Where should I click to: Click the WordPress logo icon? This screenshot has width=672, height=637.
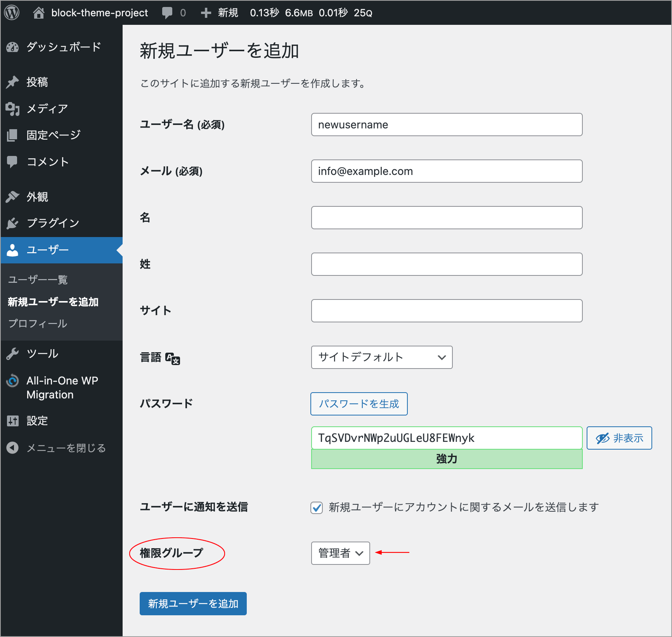[x=12, y=13]
